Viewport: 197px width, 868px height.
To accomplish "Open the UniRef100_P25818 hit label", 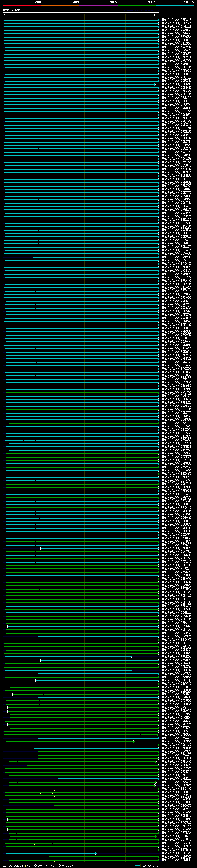I will coord(176,20).
